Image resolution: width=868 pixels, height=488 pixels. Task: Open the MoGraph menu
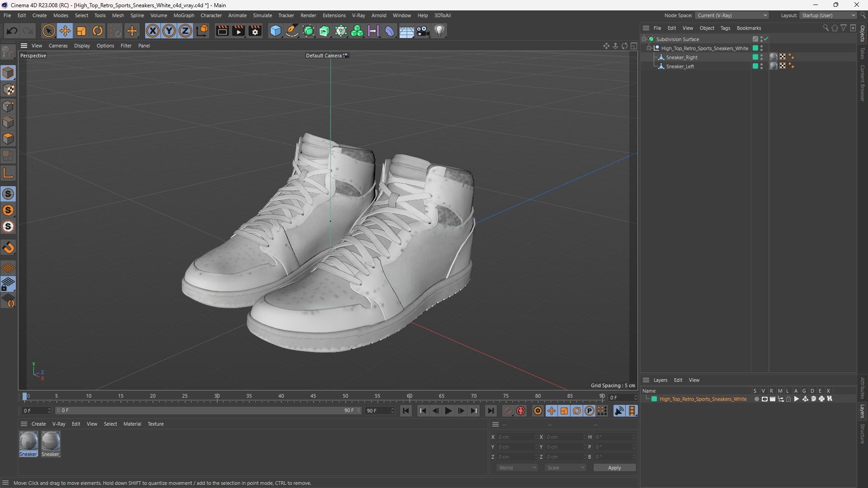(x=184, y=15)
